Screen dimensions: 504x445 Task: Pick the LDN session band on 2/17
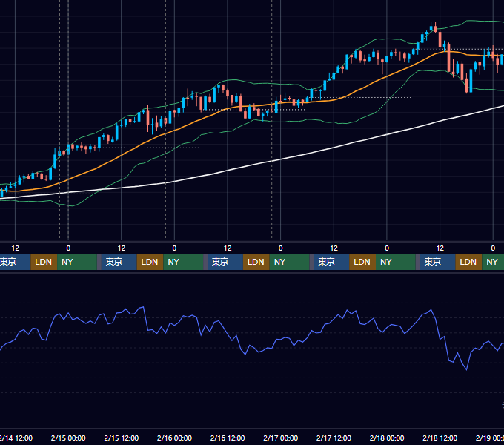362,262
